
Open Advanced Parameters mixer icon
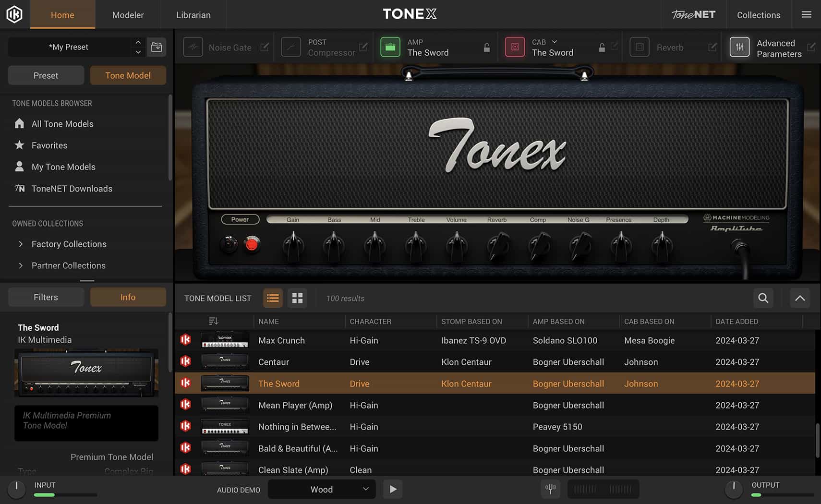click(x=739, y=47)
